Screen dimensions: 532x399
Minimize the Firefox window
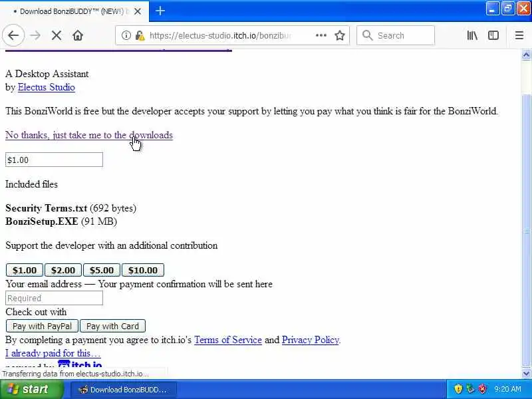pyautogui.click(x=492, y=9)
